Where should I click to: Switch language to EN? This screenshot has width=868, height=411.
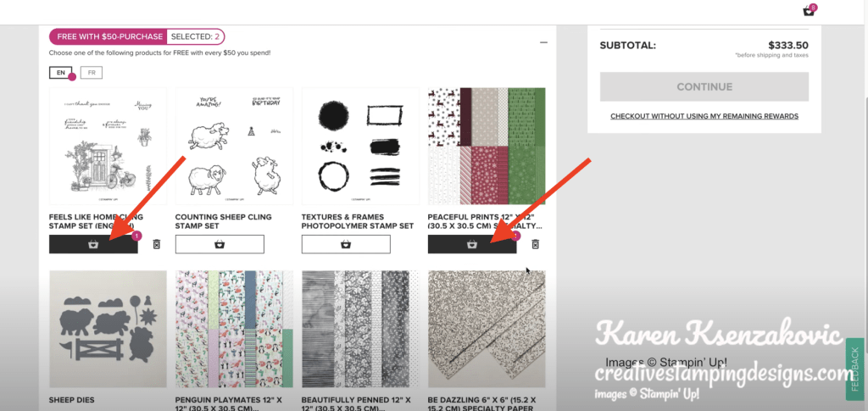tap(60, 73)
